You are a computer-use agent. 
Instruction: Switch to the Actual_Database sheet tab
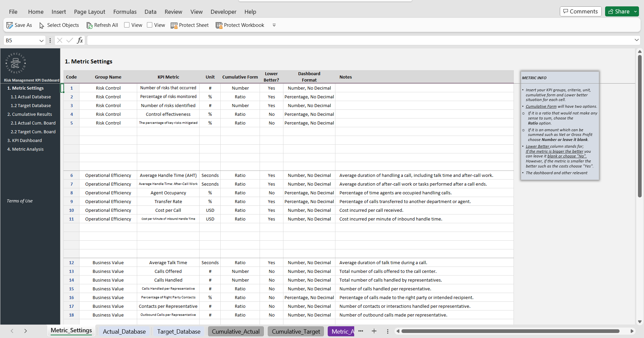click(124, 332)
